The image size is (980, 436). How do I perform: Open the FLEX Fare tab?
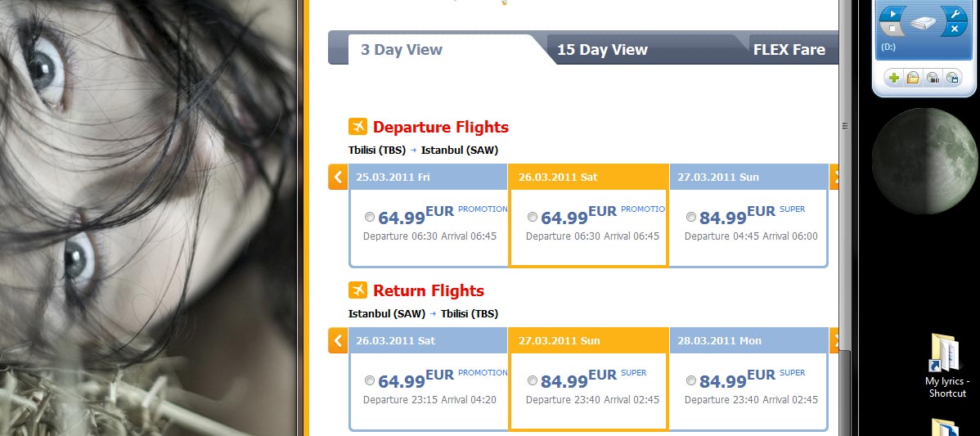pyautogui.click(x=789, y=50)
